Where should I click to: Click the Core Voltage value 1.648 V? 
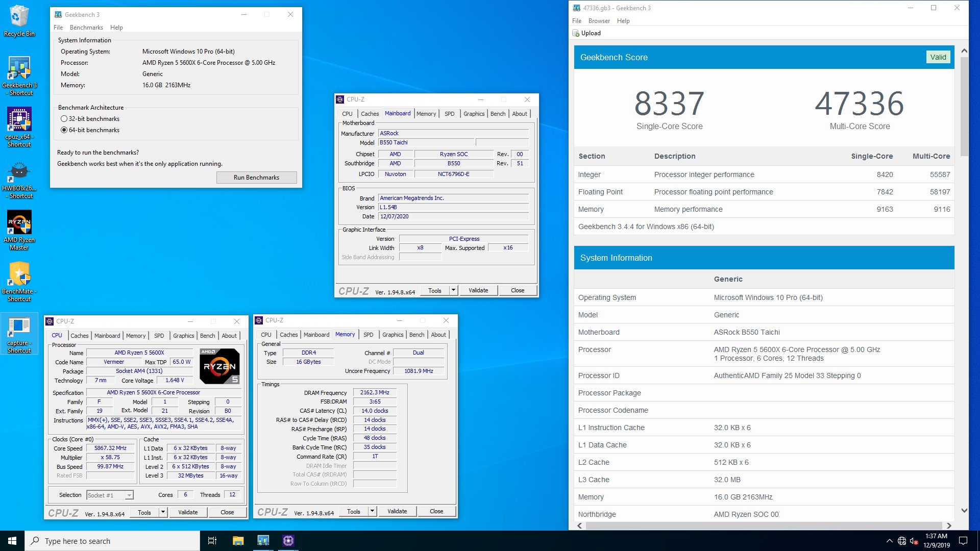coord(175,381)
